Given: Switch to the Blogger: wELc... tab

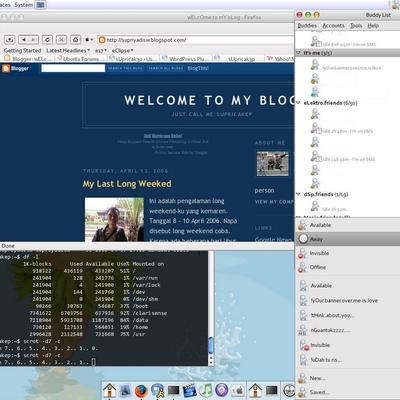Looking at the screenshot, I should (28, 59).
